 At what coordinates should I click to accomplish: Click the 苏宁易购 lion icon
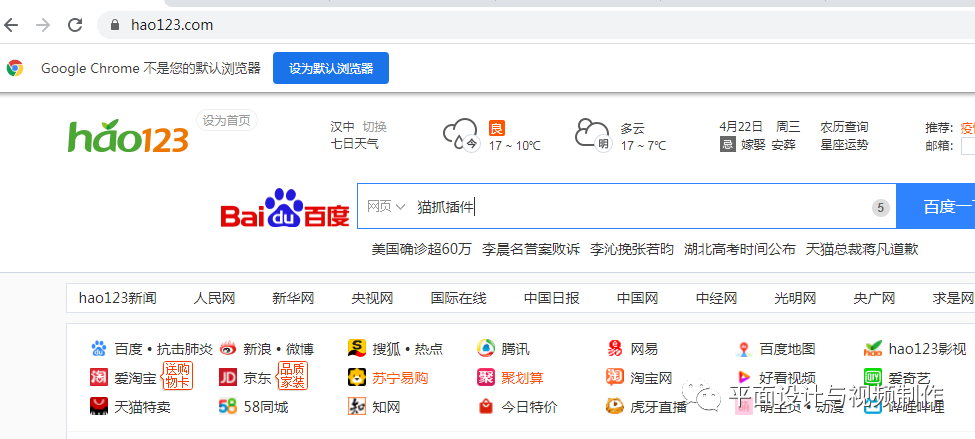[x=357, y=377]
